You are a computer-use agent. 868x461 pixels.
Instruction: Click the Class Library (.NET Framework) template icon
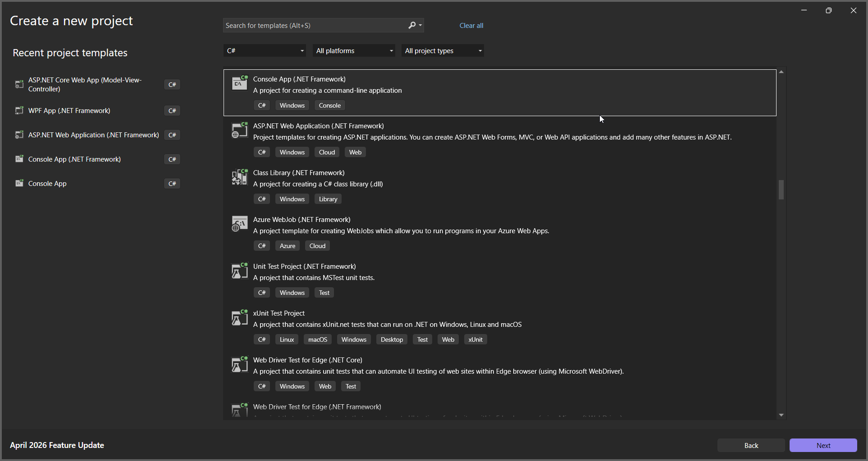(x=239, y=177)
